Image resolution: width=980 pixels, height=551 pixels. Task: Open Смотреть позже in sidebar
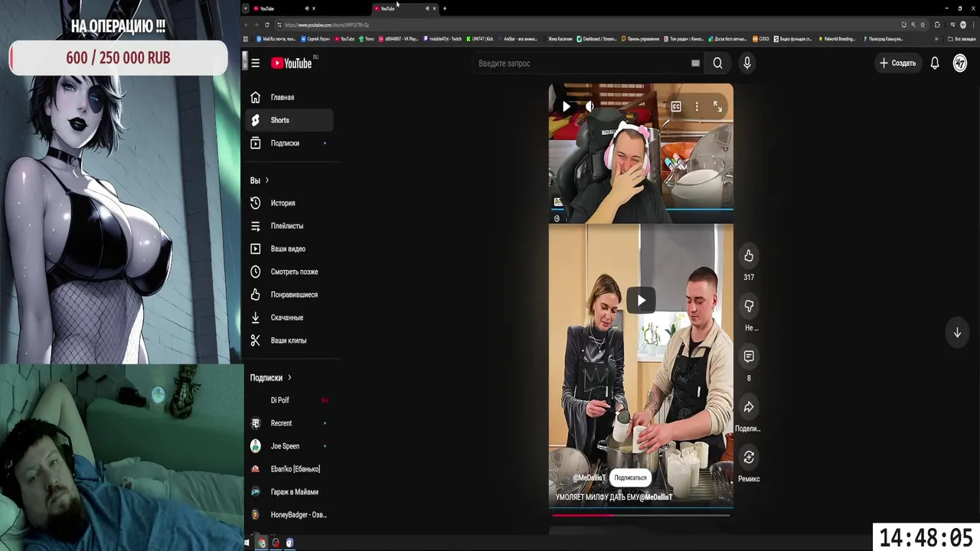pos(289,272)
